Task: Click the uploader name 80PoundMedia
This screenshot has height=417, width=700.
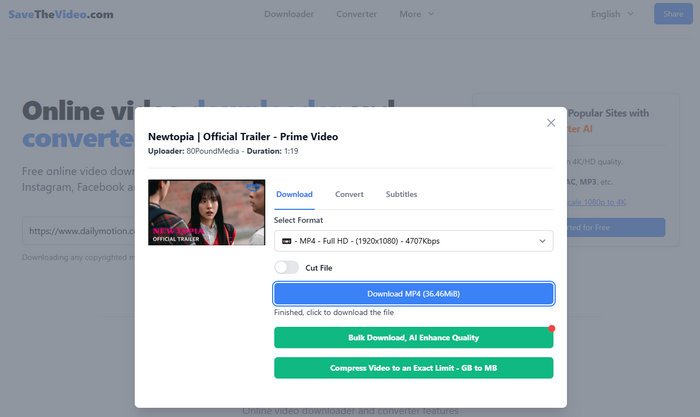Action: tap(212, 151)
